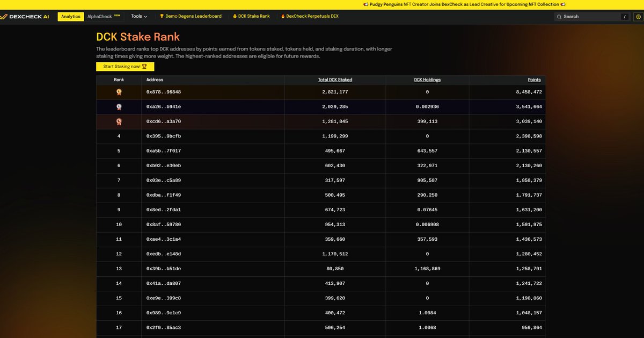Click holdings value 399,113
Image resolution: width=644 pixels, height=338 pixels.
pyautogui.click(x=427, y=121)
